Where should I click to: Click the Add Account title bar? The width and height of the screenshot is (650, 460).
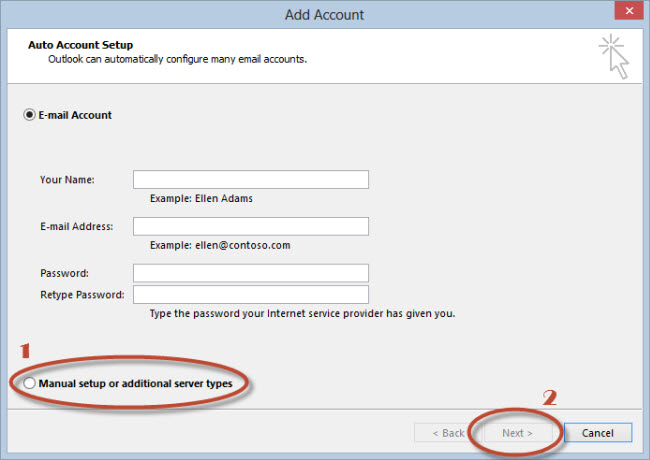[324, 15]
